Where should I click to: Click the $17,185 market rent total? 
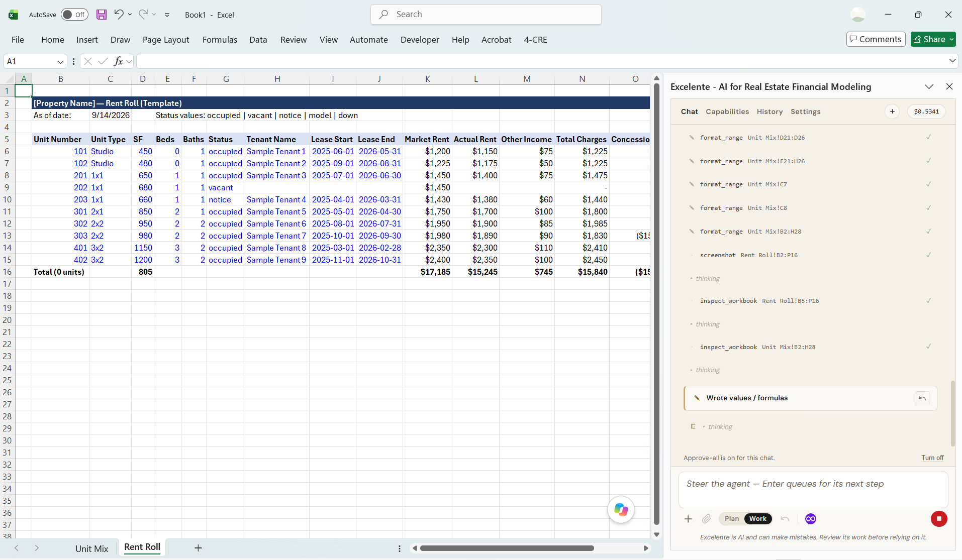click(x=428, y=272)
